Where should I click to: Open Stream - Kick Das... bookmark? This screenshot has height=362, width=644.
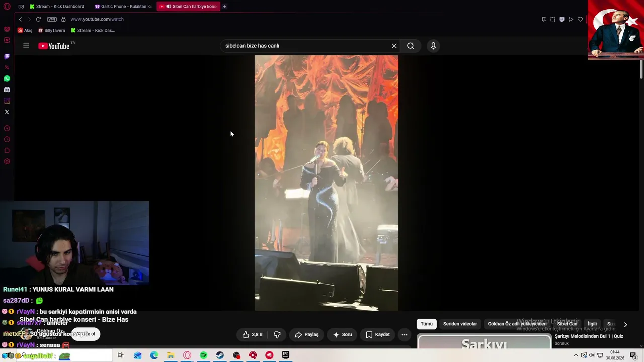[93, 30]
